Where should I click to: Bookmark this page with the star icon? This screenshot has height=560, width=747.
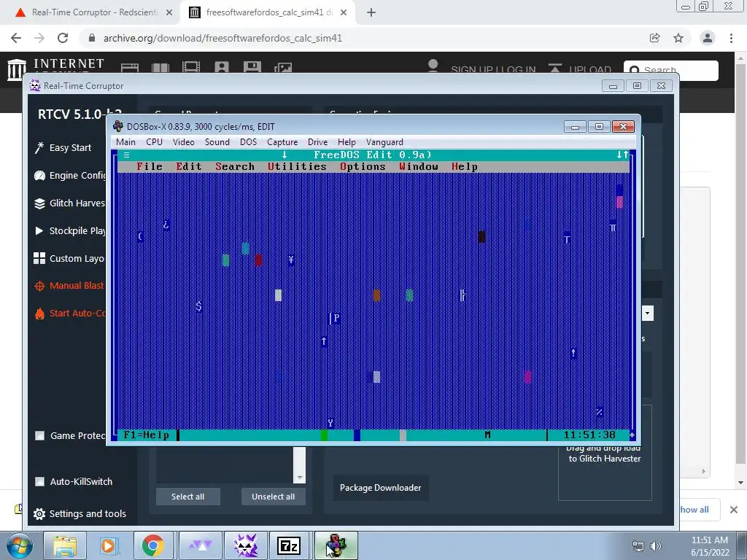678,38
